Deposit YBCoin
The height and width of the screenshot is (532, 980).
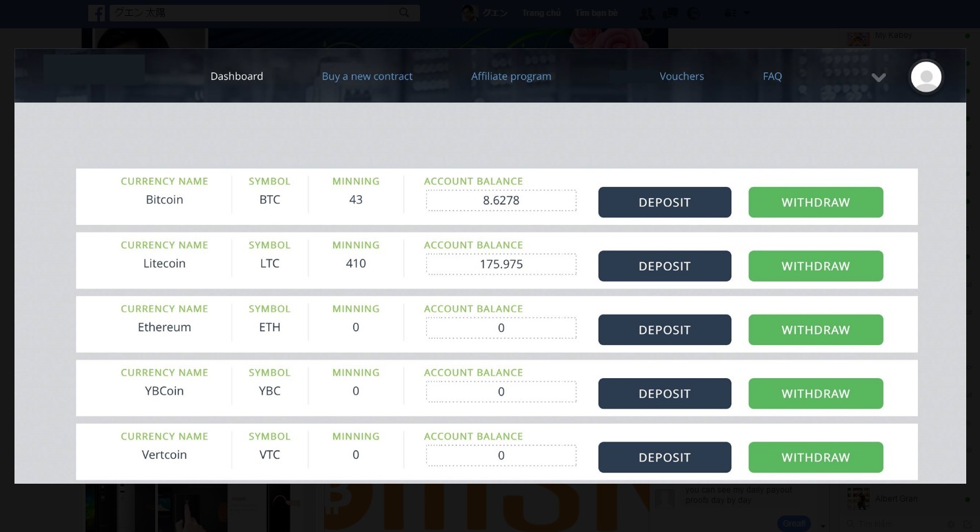(x=665, y=393)
